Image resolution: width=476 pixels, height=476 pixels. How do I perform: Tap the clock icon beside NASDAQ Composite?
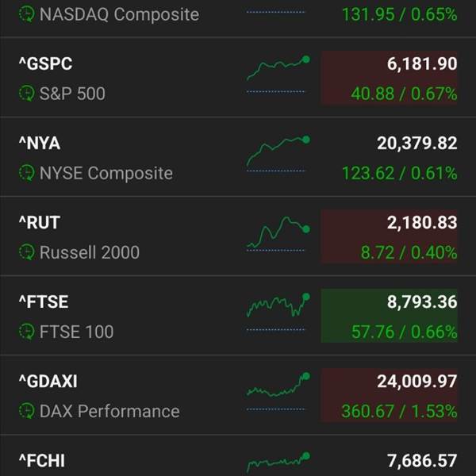(27, 14)
